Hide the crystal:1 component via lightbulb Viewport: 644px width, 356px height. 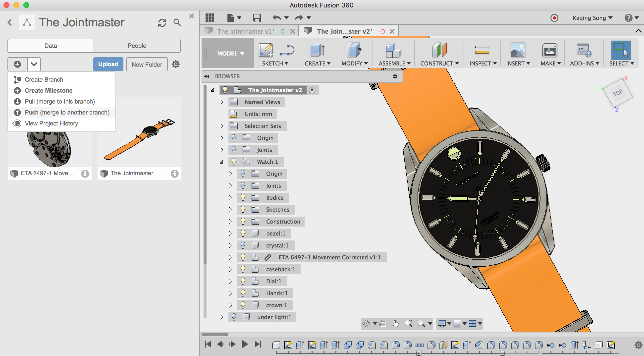(243, 245)
